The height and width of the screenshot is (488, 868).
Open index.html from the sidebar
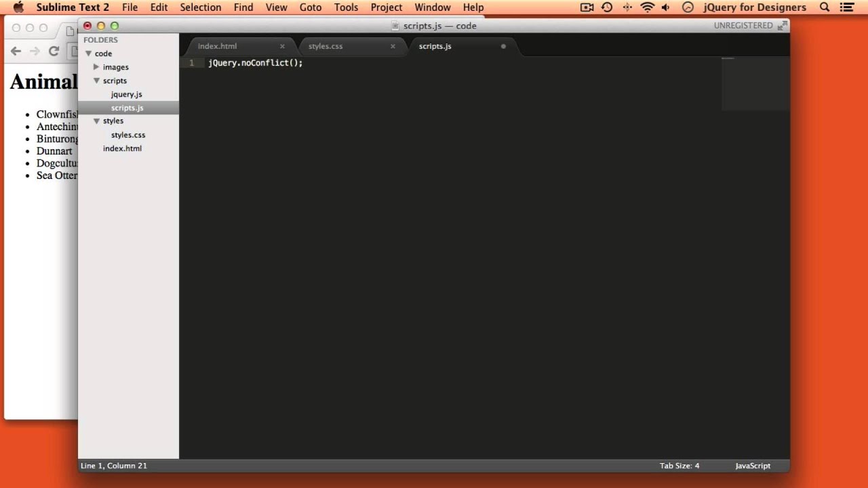click(x=122, y=148)
